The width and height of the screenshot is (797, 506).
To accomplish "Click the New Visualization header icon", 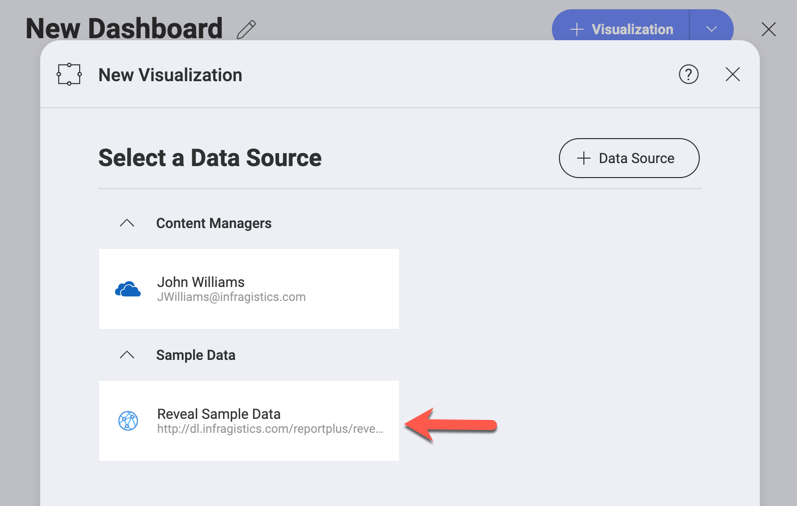I will pyautogui.click(x=69, y=75).
